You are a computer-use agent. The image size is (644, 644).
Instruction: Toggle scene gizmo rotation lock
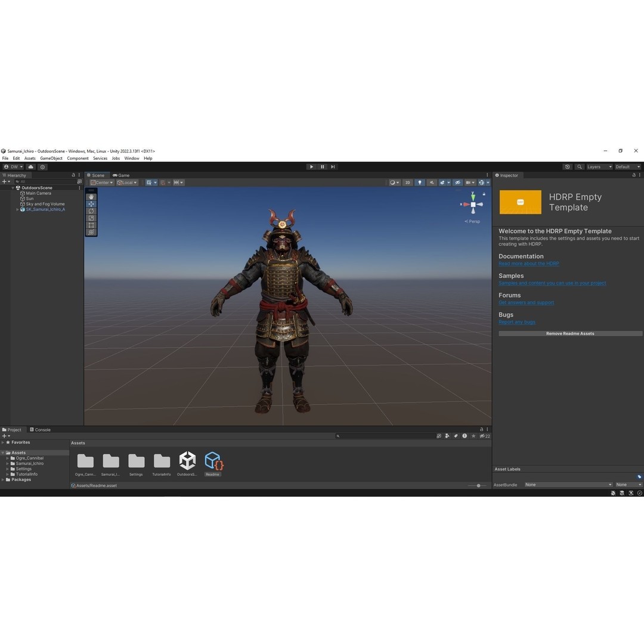[x=484, y=194]
